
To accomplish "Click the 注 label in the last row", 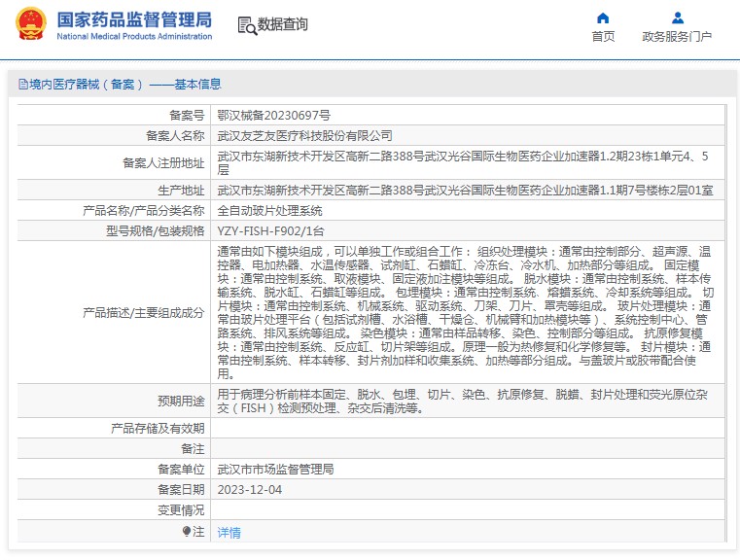I will point(198,532).
